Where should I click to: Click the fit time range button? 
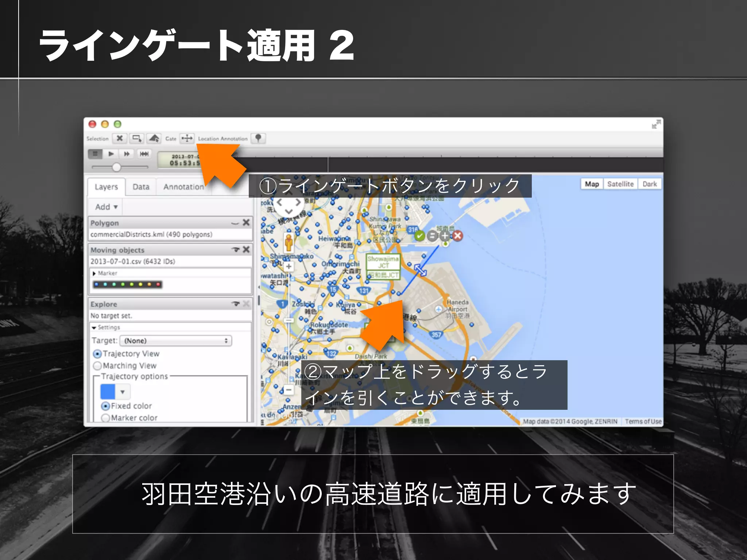point(144,154)
